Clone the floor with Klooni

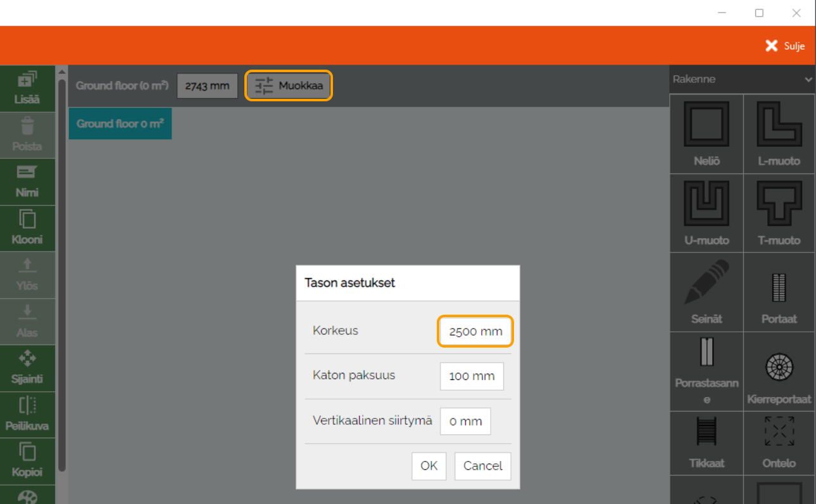(x=27, y=229)
